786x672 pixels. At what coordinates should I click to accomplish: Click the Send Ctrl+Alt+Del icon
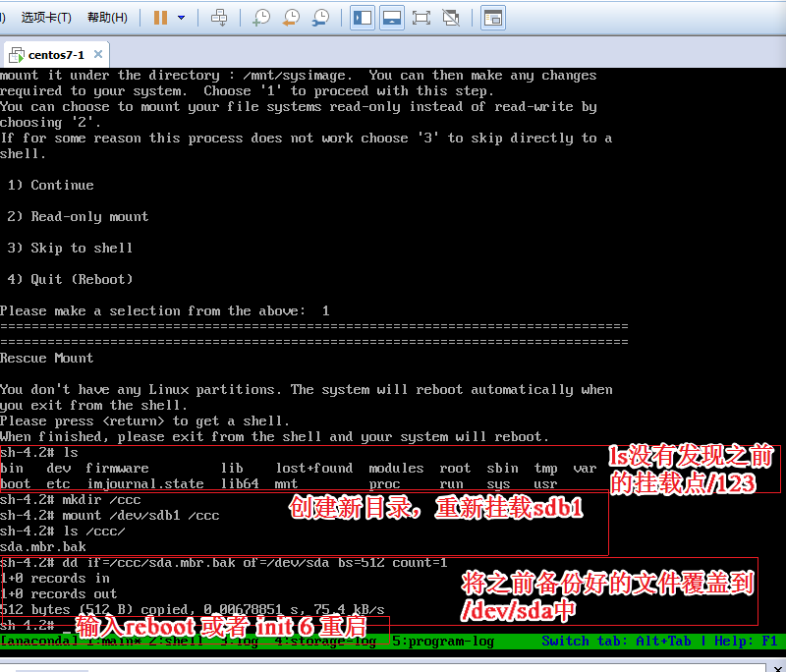pos(219,18)
